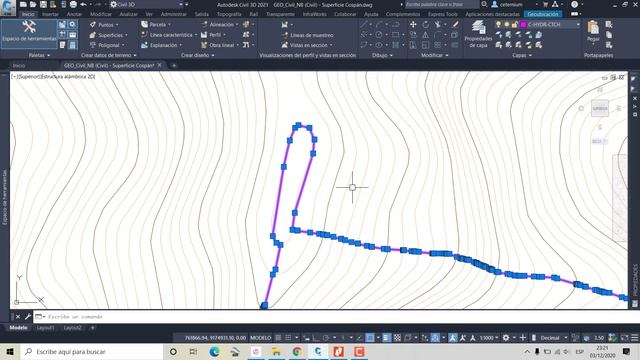Switch to the Layout1 tab
This screenshot has width=640, height=360.
(45, 328)
